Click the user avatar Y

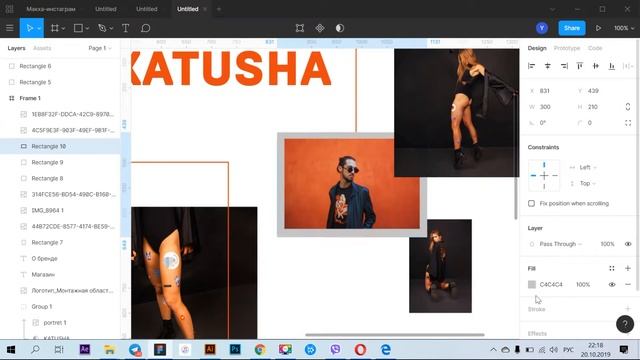(x=542, y=28)
